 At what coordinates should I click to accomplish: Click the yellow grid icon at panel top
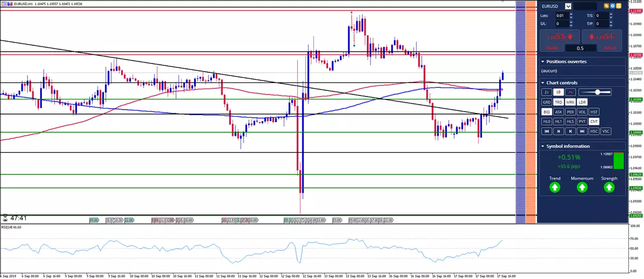pos(618,6)
